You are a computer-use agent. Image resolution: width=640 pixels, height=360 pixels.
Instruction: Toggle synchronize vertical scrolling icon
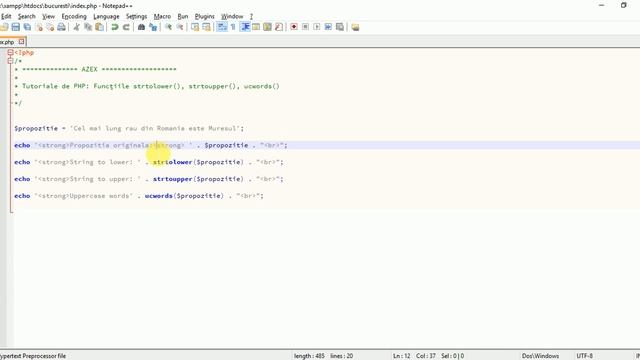pos(195,27)
